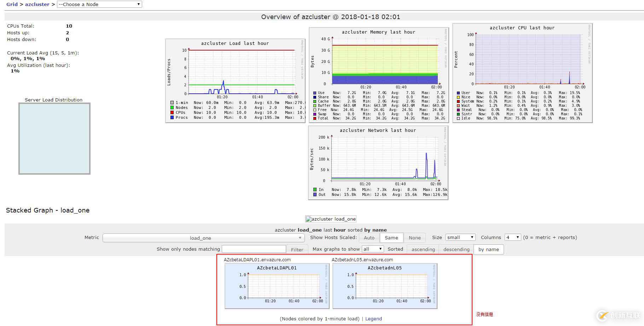644x326 pixels.
Task: Click the Show only nodes matching field
Action: [x=254, y=249]
